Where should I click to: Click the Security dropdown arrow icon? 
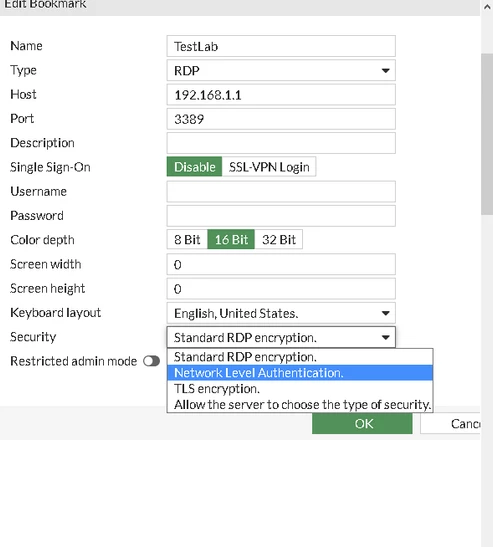click(x=385, y=337)
